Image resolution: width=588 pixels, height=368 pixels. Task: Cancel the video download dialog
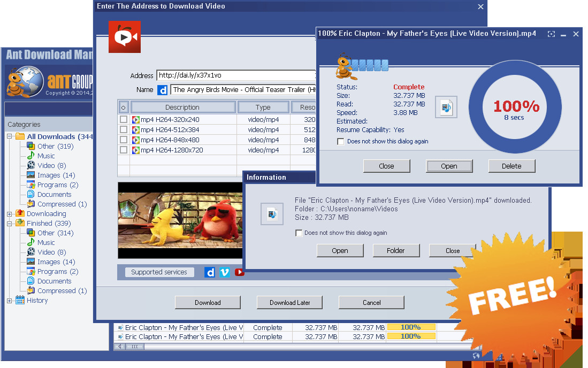point(371,302)
